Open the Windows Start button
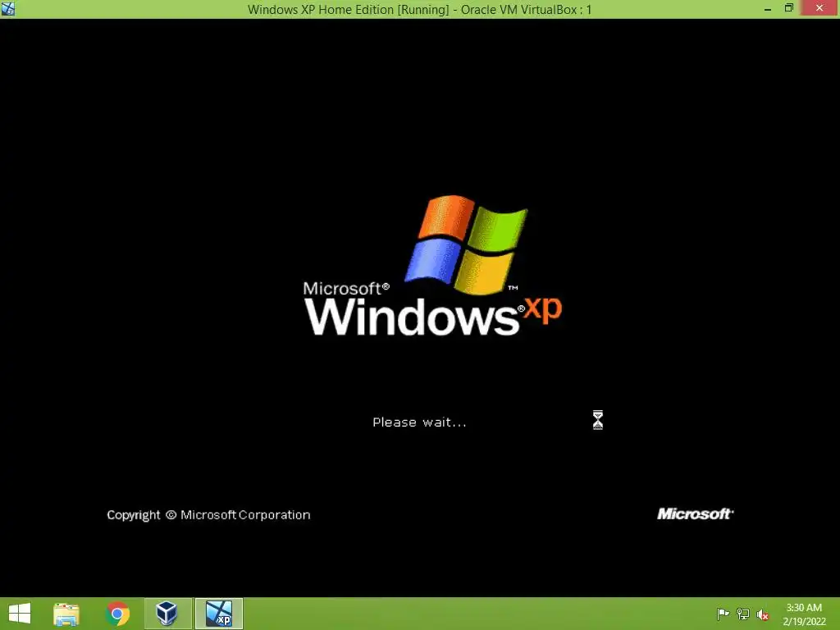840x630 pixels. click(20, 614)
